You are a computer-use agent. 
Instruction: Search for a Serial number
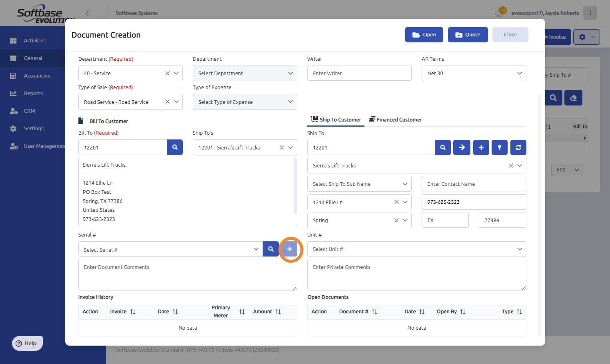point(271,249)
